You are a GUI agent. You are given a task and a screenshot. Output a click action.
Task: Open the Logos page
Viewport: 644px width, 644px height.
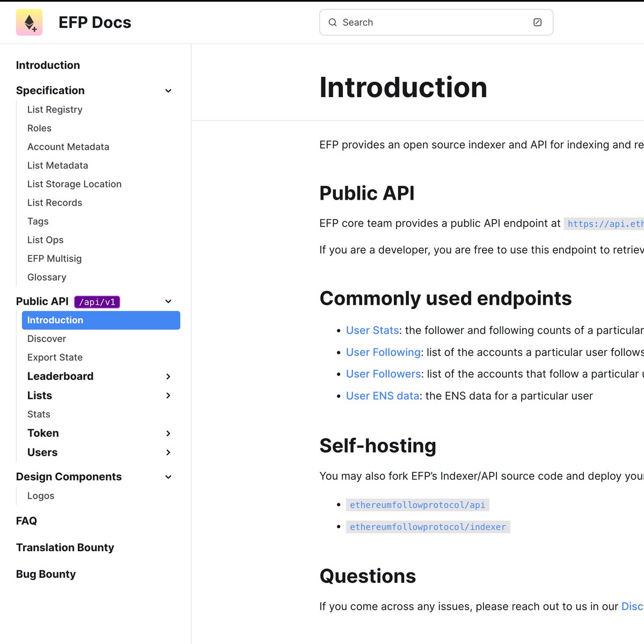point(41,496)
